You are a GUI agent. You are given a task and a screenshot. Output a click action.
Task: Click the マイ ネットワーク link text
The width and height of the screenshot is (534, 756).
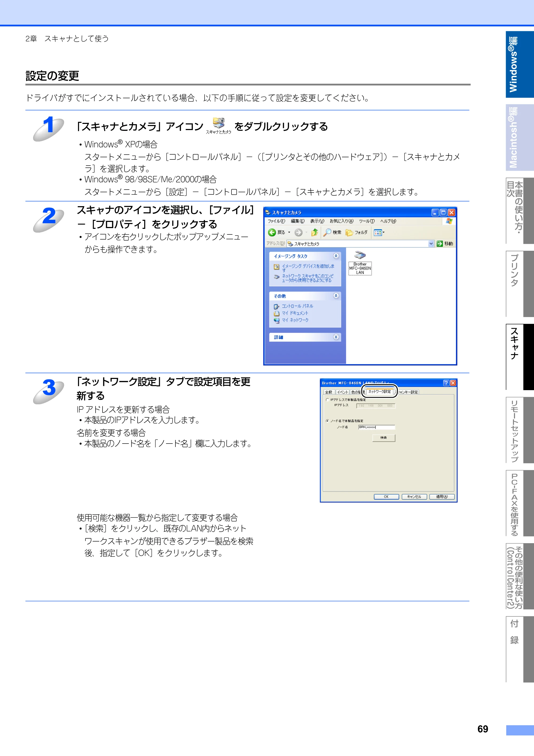point(295,320)
